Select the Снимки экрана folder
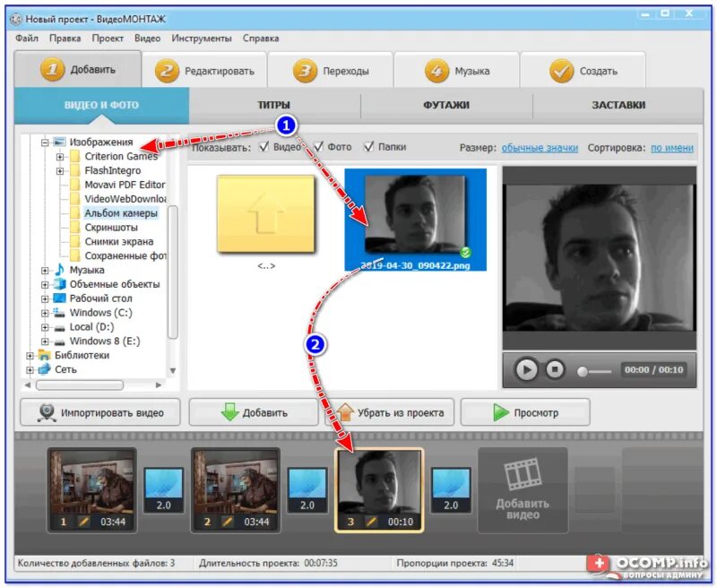717x588 pixels. coord(119,241)
